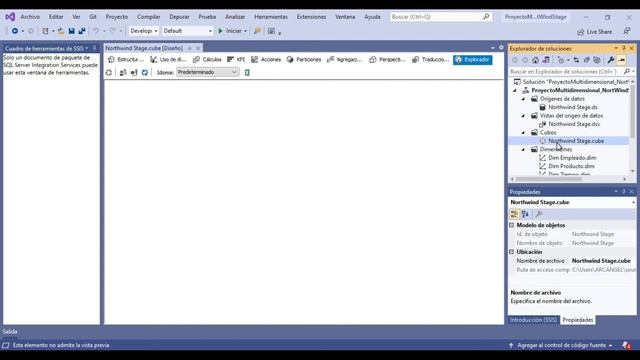
Task: Open the Herramientas menu
Action: click(271, 17)
